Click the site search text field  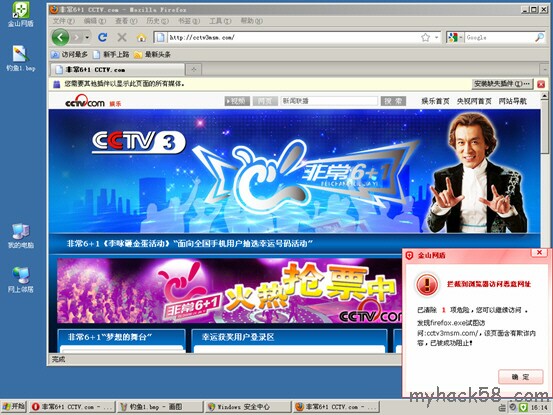coord(329,101)
